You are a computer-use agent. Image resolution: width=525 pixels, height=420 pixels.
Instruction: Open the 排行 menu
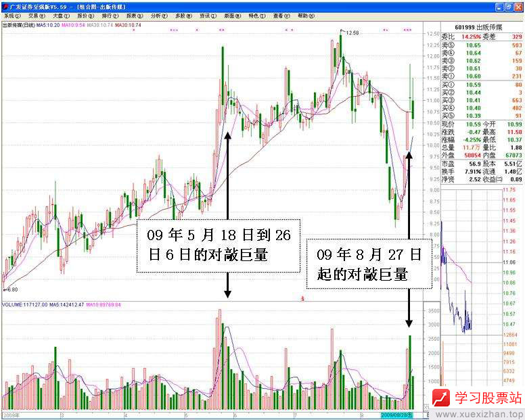(110, 16)
